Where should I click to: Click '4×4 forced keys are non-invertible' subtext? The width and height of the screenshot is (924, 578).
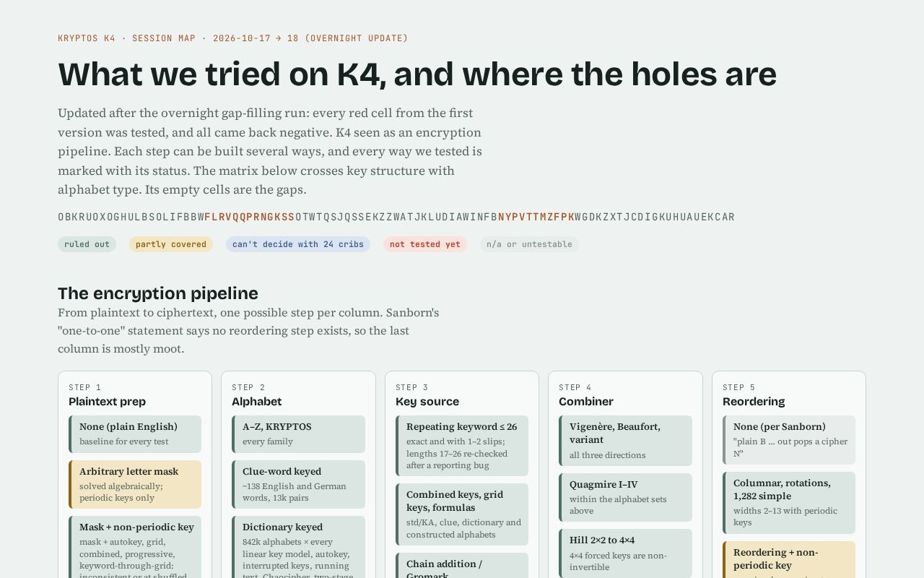(618, 561)
